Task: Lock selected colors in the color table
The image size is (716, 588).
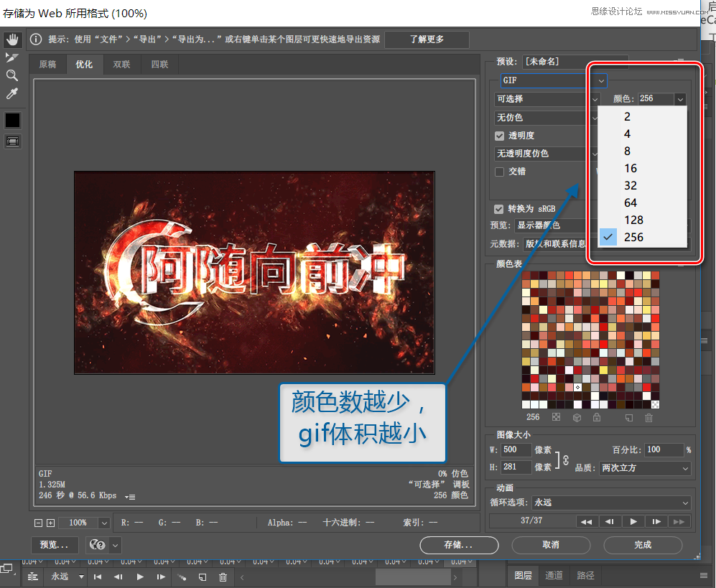Action: [x=596, y=417]
